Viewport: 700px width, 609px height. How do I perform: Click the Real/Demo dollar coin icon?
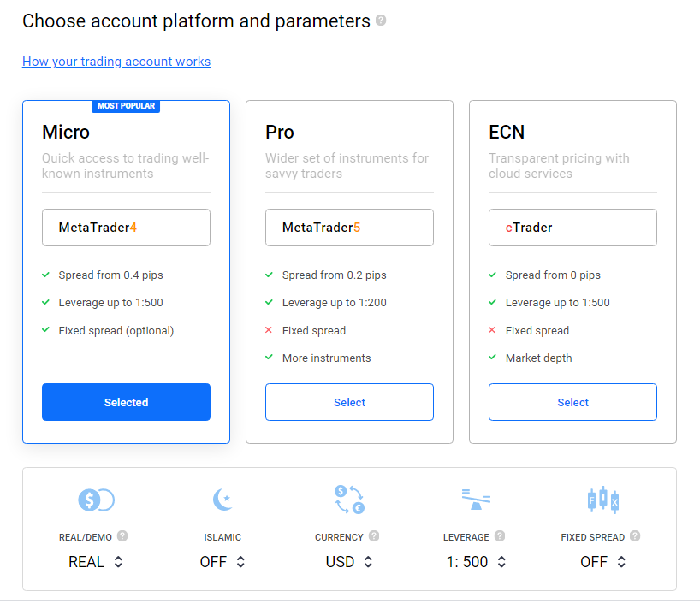tap(97, 500)
